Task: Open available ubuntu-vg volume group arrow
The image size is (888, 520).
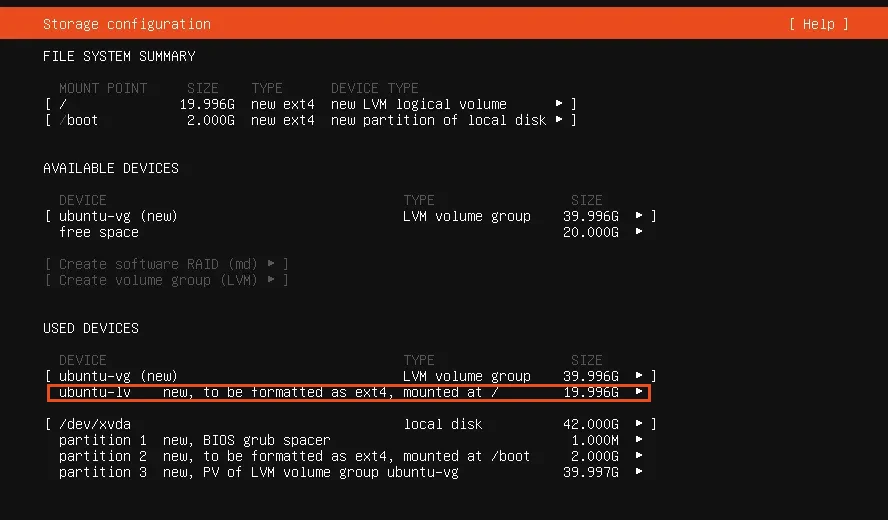Action: [x=640, y=216]
